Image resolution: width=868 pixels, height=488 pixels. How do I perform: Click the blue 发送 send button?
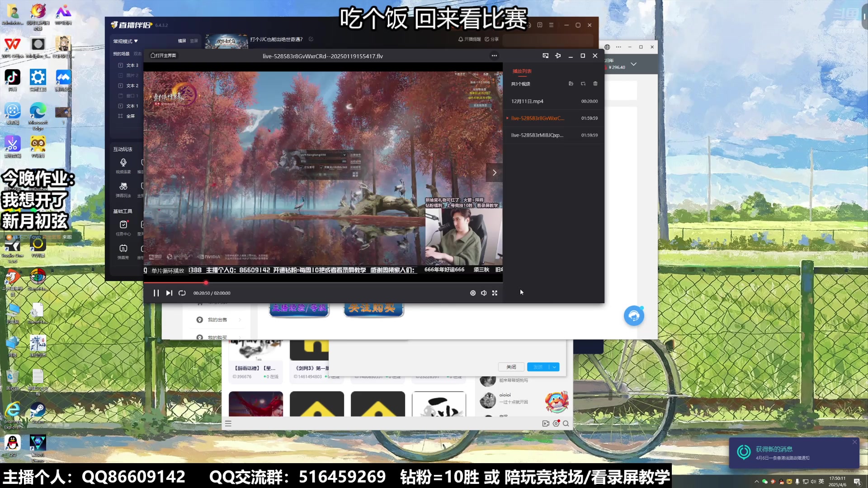[538, 367]
